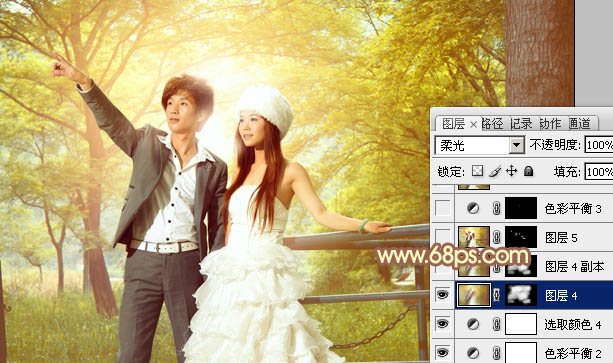This screenshot has height=363, width=613.
Task: Open the 路径 (Paths) tab
Action: point(493,124)
